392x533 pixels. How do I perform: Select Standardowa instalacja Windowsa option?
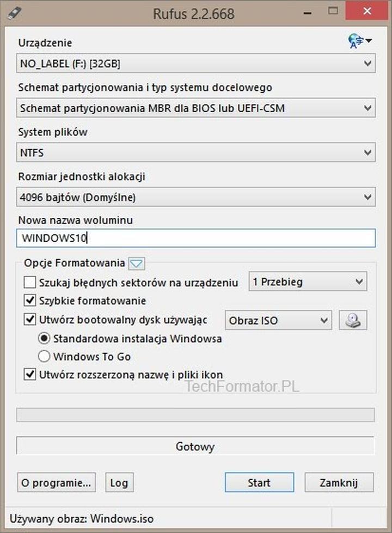[x=44, y=339]
